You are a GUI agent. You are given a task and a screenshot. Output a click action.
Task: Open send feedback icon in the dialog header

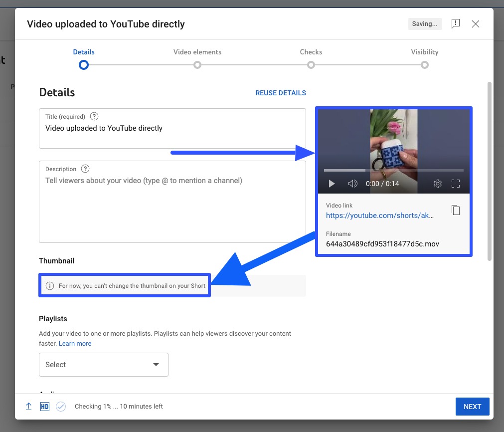point(455,23)
